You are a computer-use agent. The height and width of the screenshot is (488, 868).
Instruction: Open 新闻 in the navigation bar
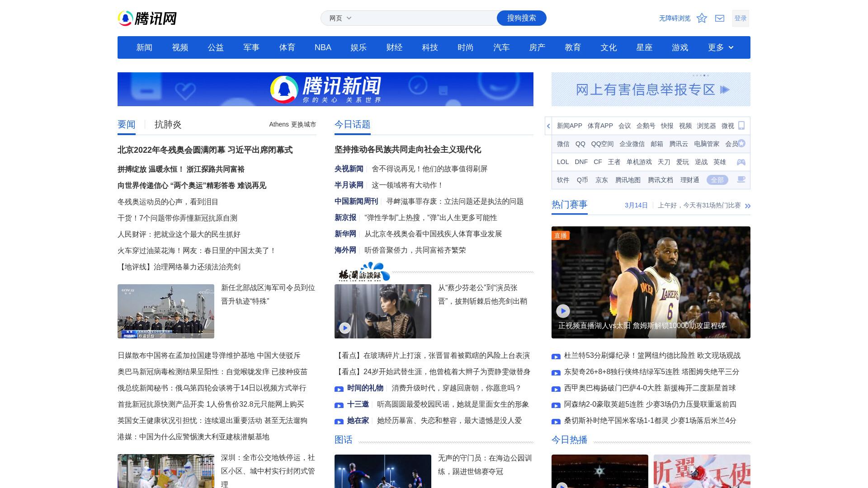pos(144,47)
